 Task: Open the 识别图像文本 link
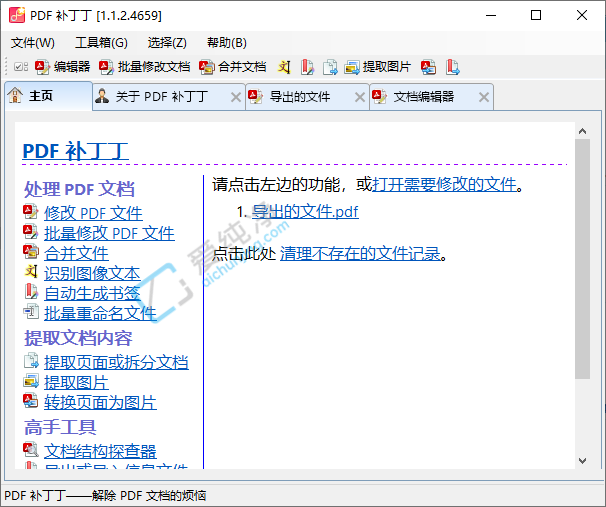(92, 273)
